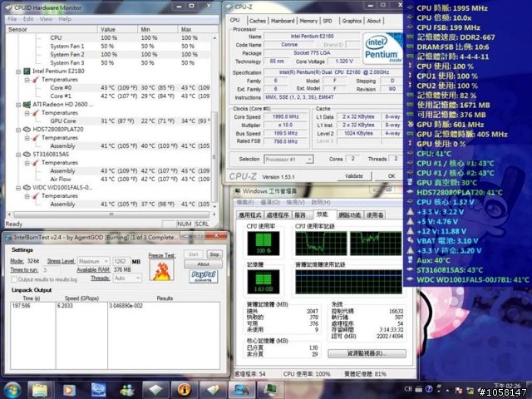Click the Times to run field showing 3

click(x=51, y=270)
